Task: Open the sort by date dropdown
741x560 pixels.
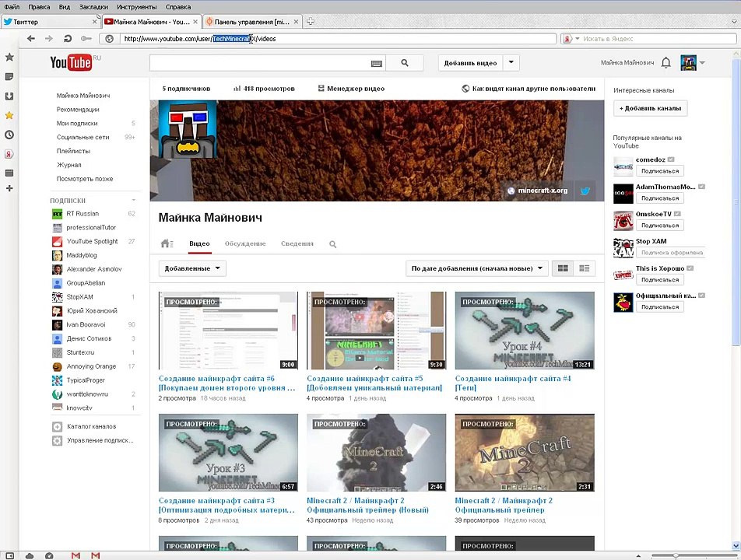Action: click(x=477, y=268)
